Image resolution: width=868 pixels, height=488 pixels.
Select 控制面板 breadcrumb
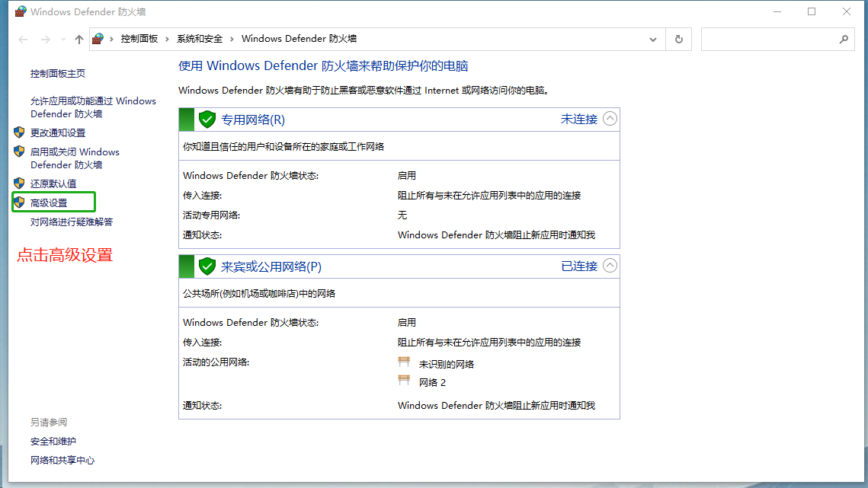pos(139,39)
